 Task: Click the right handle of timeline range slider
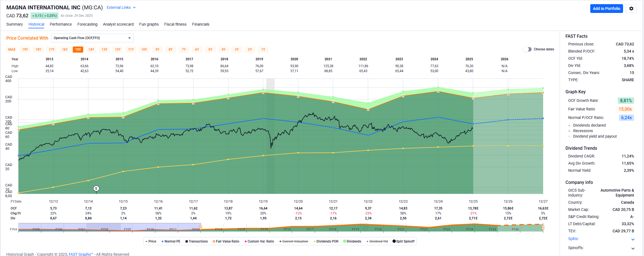(543, 227)
